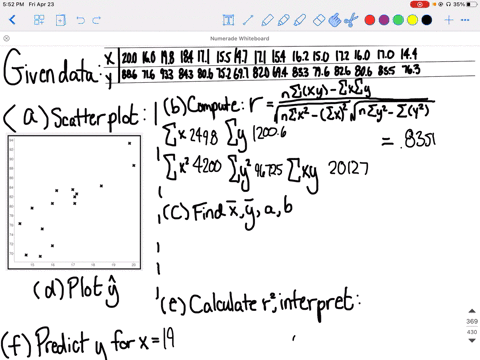This screenshot has width=480, height=360.
Task: Pick the yellow ink color
Action: point(412,20)
